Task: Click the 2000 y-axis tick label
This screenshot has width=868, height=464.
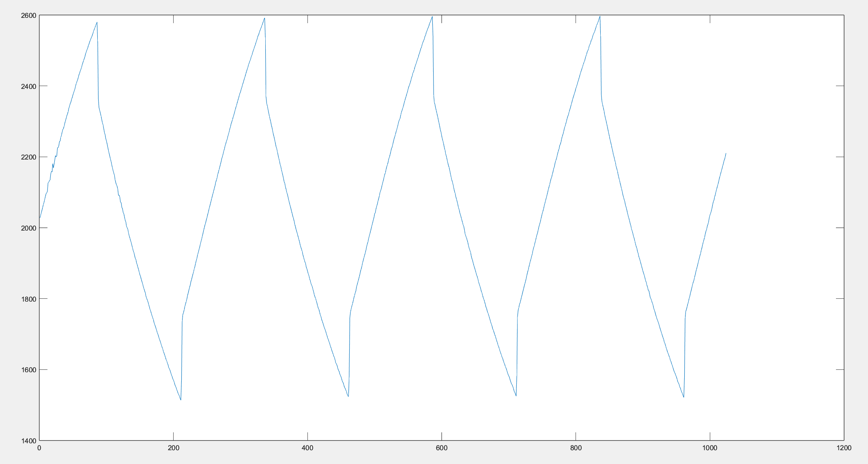Action: [28, 228]
